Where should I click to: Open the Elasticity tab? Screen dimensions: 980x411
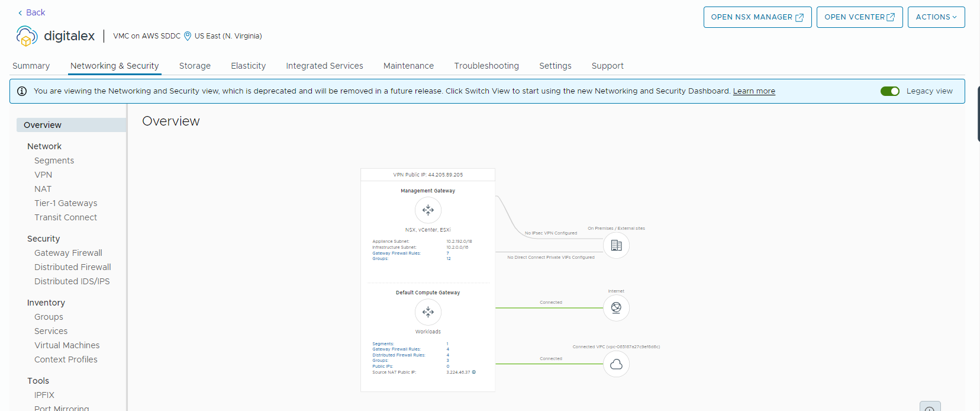click(x=248, y=66)
